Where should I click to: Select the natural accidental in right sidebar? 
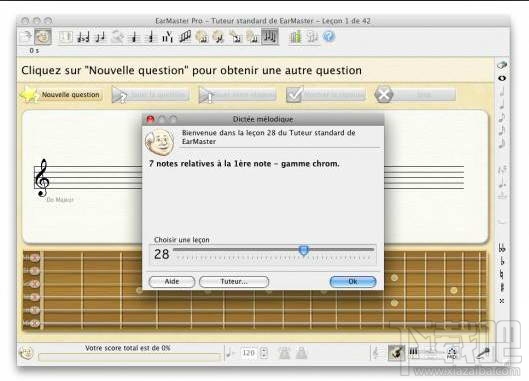point(502,274)
